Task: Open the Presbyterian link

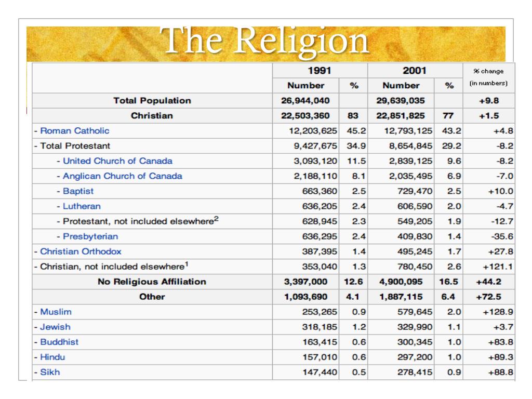Action: pyautogui.click(x=90, y=236)
